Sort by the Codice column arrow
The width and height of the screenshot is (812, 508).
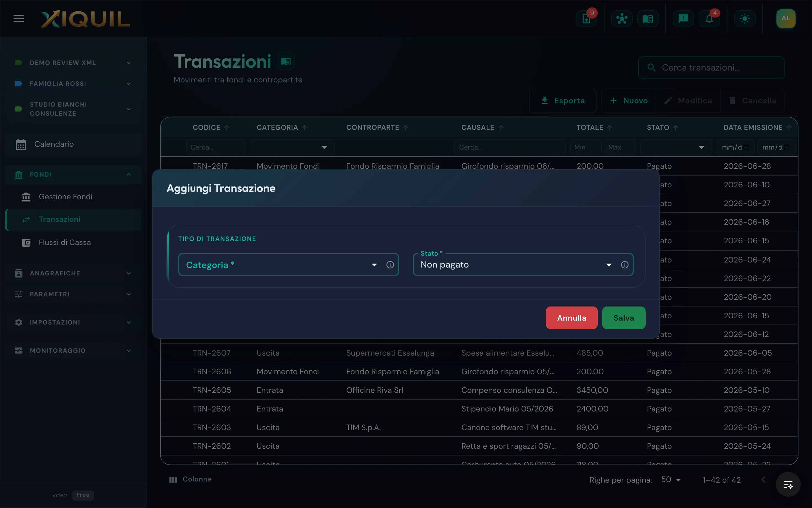coord(227,128)
